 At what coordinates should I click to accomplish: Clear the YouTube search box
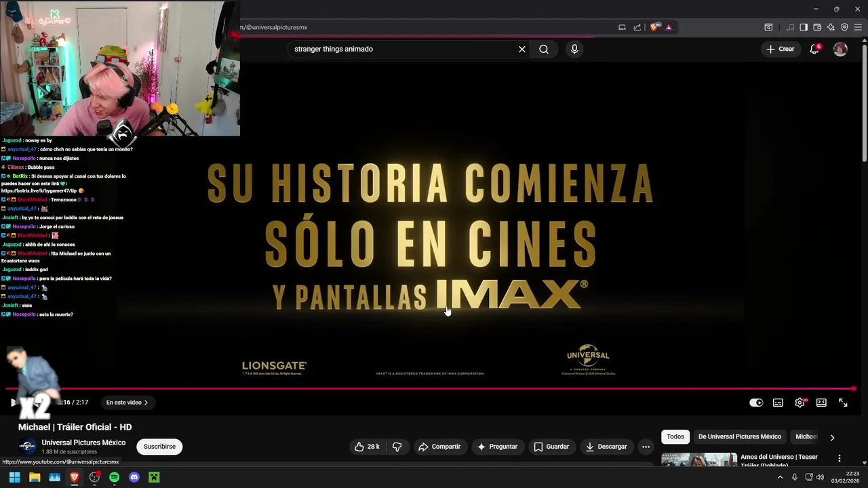coord(522,49)
